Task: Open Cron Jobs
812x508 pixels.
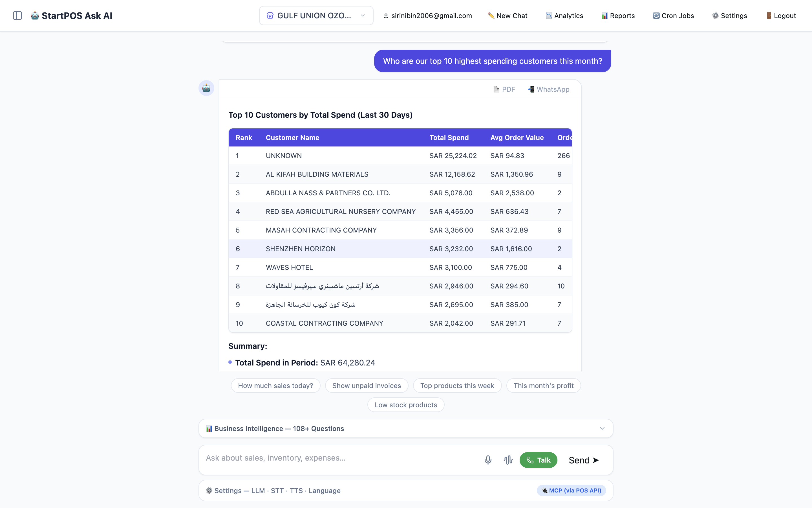Action: coord(673,16)
